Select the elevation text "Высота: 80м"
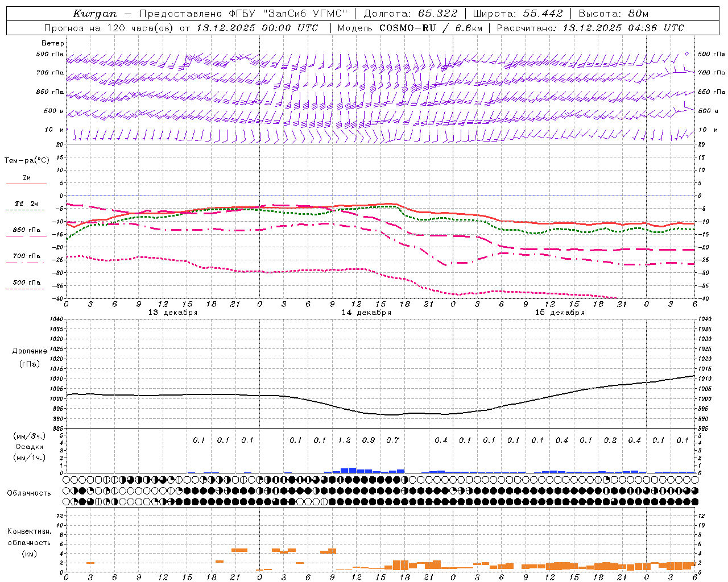The height and width of the screenshot is (582, 728). click(x=614, y=14)
